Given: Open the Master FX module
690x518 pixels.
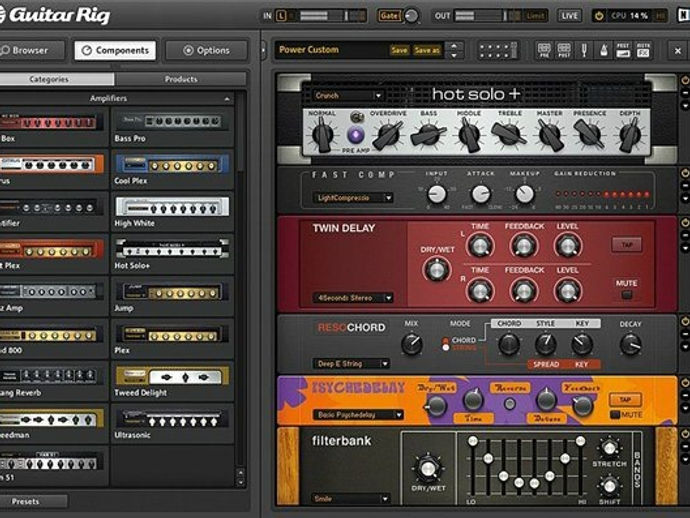Looking at the screenshot, I should [x=643, y=50].
